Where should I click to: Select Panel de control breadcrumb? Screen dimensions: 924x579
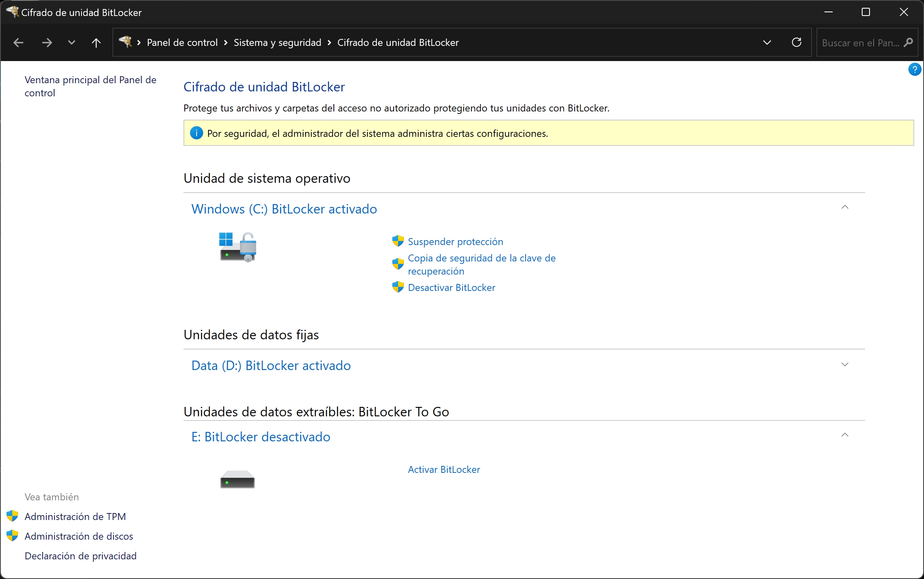tap(182, 43)
